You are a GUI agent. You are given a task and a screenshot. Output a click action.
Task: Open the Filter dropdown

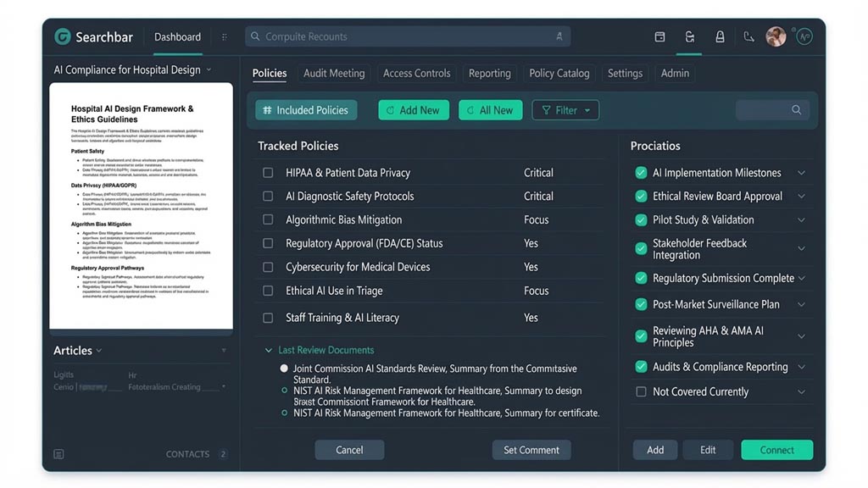[x=565, y=110]
